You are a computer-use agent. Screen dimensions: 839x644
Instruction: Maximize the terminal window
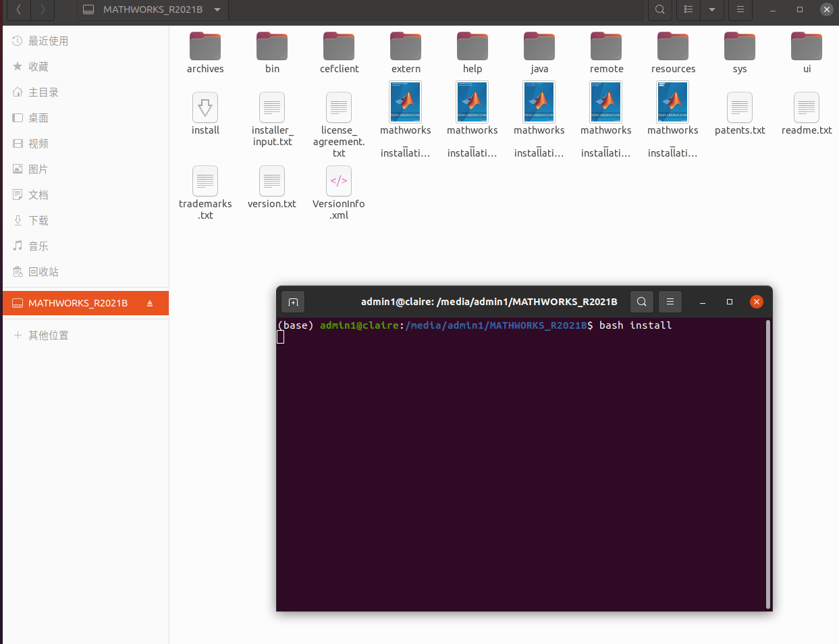[730, 302]
